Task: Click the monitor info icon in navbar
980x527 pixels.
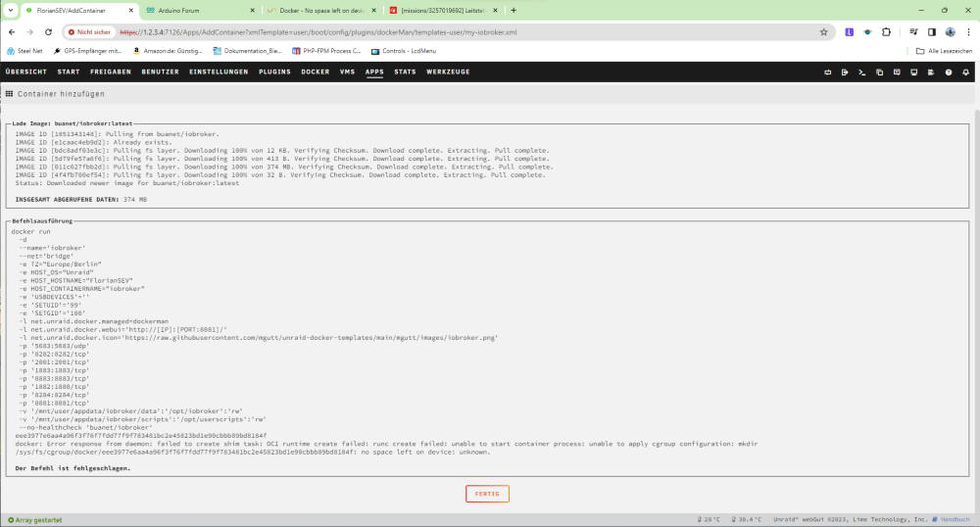Action: (913, 72)
